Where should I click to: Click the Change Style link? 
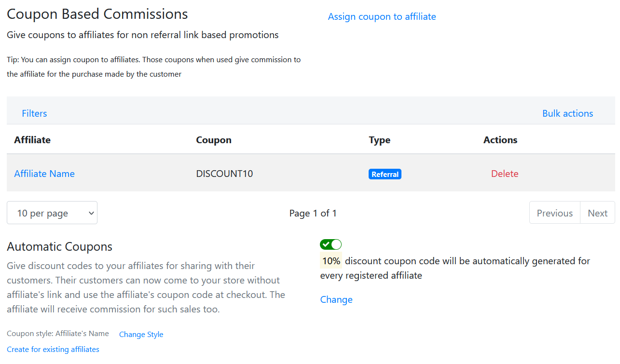(x=141, y=335)
